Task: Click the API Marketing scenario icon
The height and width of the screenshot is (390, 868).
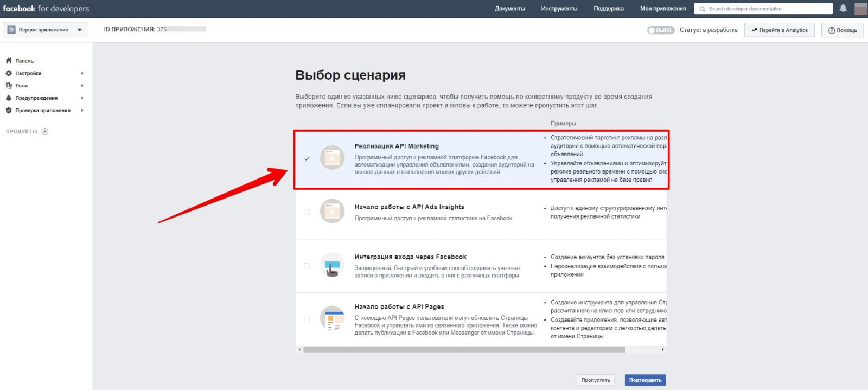Action: click(x=332, y=158)
